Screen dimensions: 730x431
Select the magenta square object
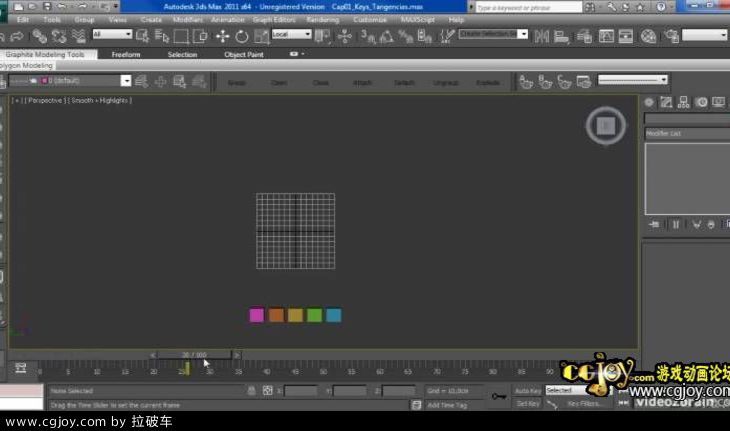coord(257,315)
